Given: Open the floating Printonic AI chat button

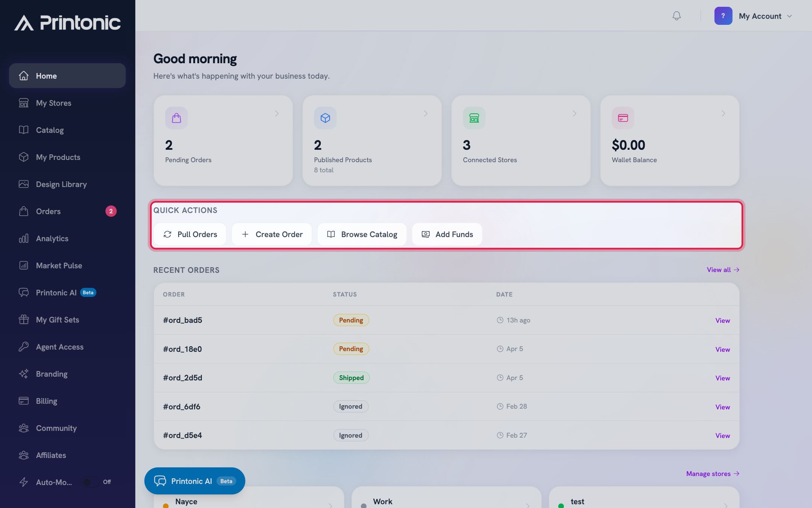Looking at the screenshot, I should coord(195,481).
